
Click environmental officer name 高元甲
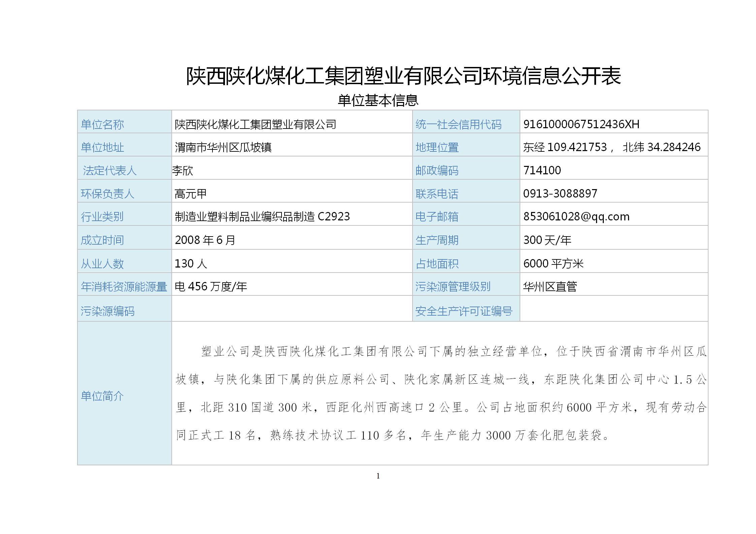click(x=191, y=194)
